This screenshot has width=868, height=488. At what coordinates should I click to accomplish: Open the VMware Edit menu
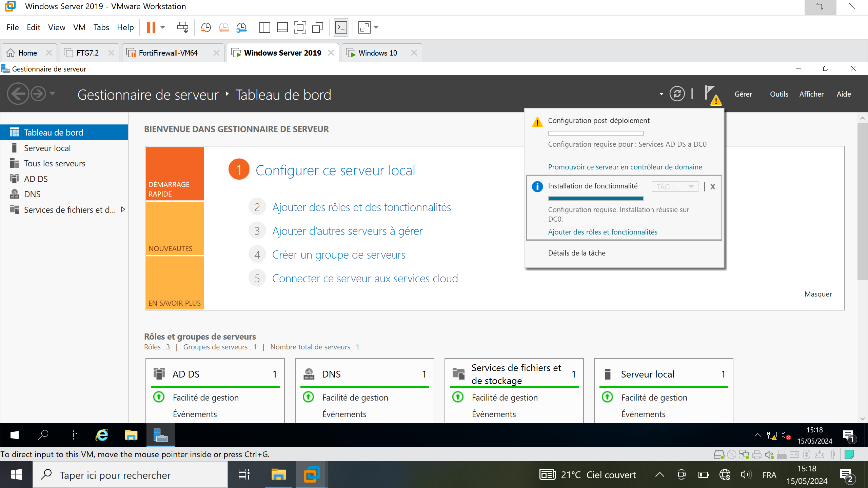click(34, 27)
